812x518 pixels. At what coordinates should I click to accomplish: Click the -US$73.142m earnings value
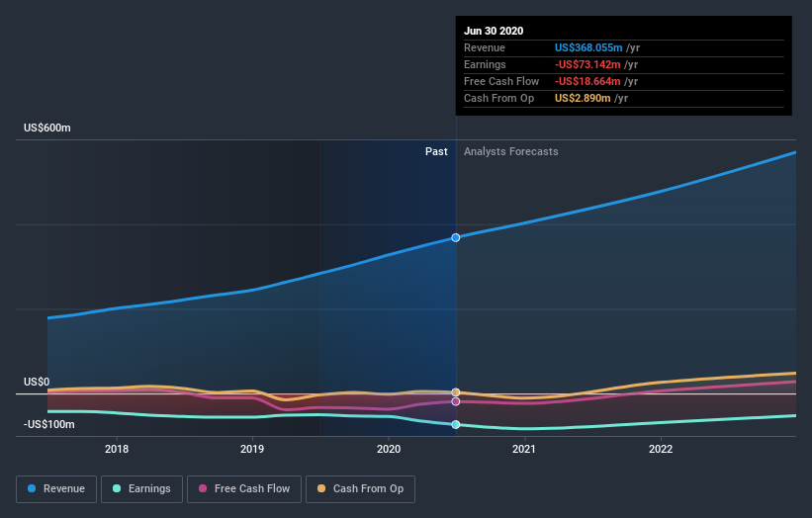pyautogui.click(x=587, y=64)
